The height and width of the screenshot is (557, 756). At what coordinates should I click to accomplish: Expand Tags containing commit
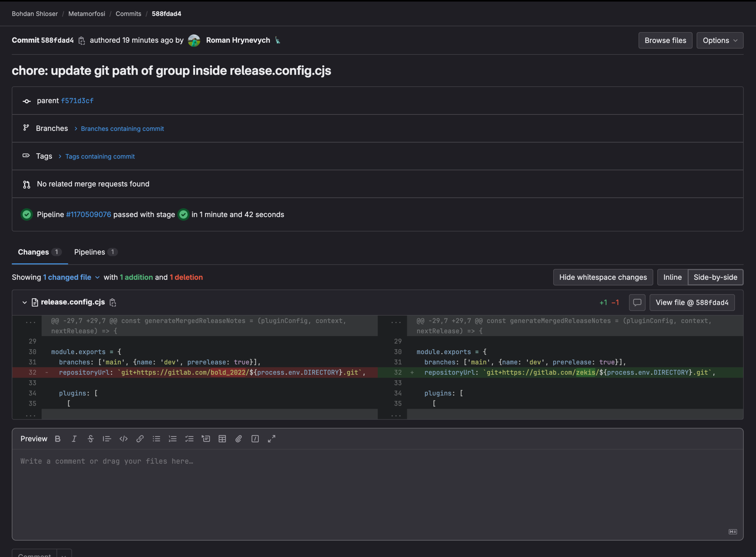pos(100,156)
